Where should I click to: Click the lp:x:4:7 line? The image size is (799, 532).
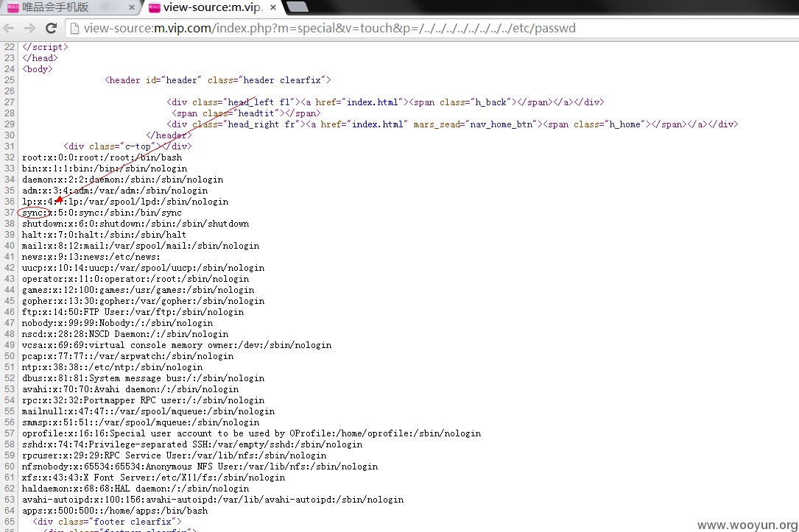[x=125, y=202]
